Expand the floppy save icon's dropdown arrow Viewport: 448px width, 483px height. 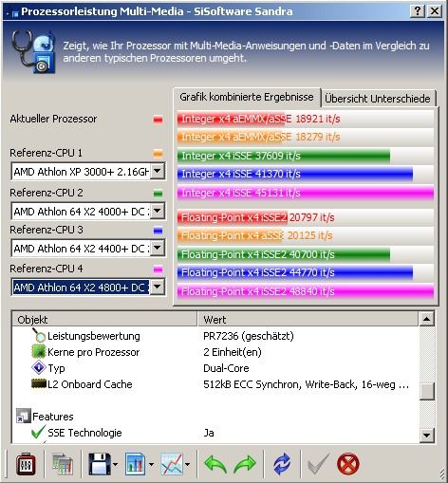115,464
